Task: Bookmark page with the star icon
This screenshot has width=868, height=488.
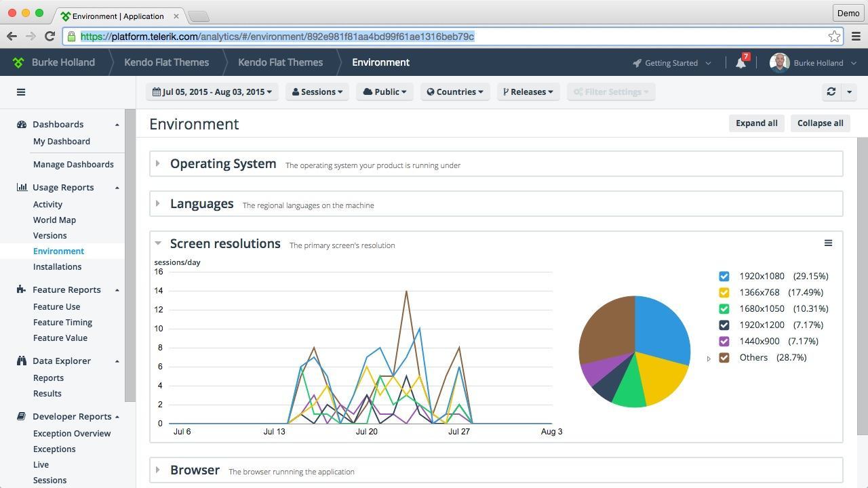Action: pos(834,37)
